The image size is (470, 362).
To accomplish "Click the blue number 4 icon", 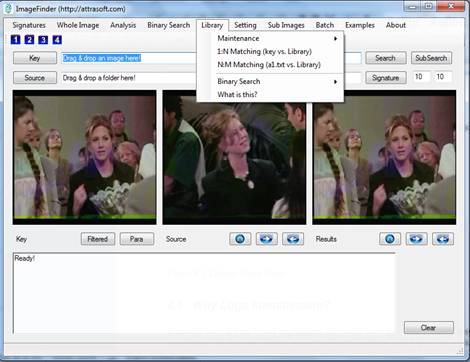I will pyautogui.click(x=57, y=40).
